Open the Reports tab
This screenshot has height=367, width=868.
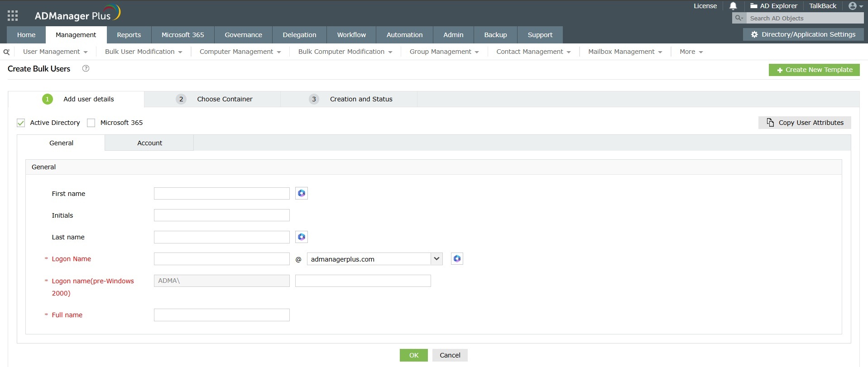pos(129,35)
